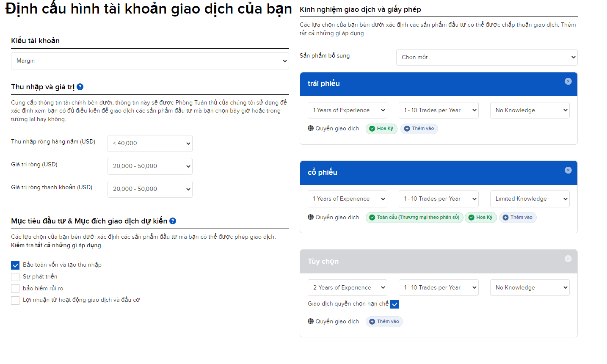Remove the cổ phiếu product card

[568, 170]
